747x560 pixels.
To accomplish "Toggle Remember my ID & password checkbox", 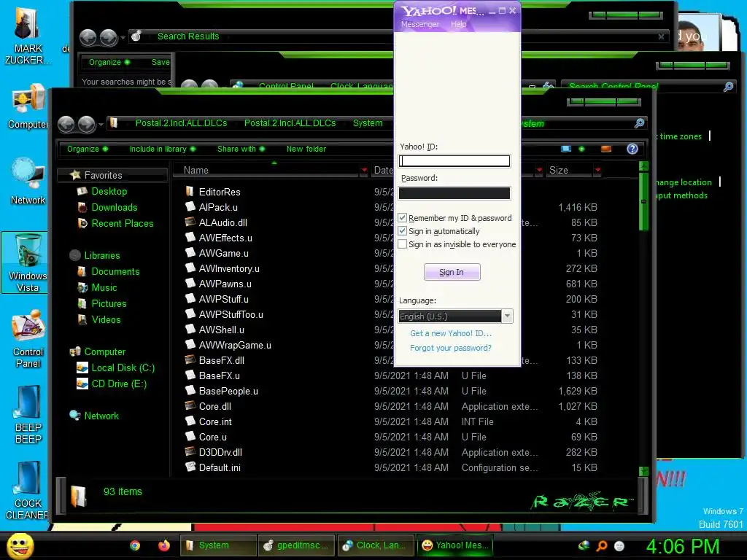I will click(403, 217).
